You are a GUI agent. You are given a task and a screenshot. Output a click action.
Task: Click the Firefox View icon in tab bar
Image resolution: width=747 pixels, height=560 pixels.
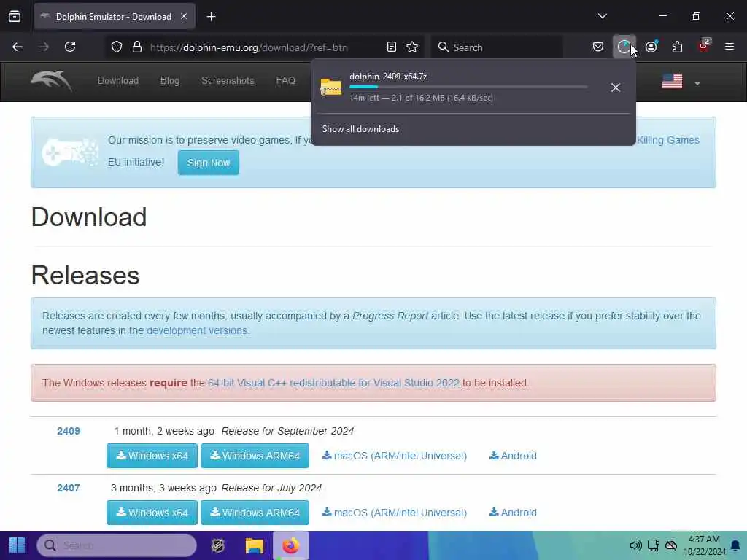pyautogui.click(x=15, y=17)
